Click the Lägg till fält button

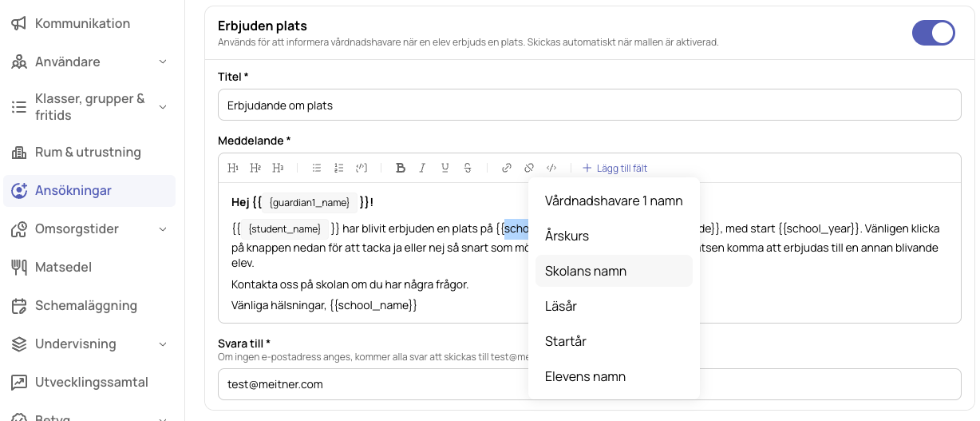(614, 168)
